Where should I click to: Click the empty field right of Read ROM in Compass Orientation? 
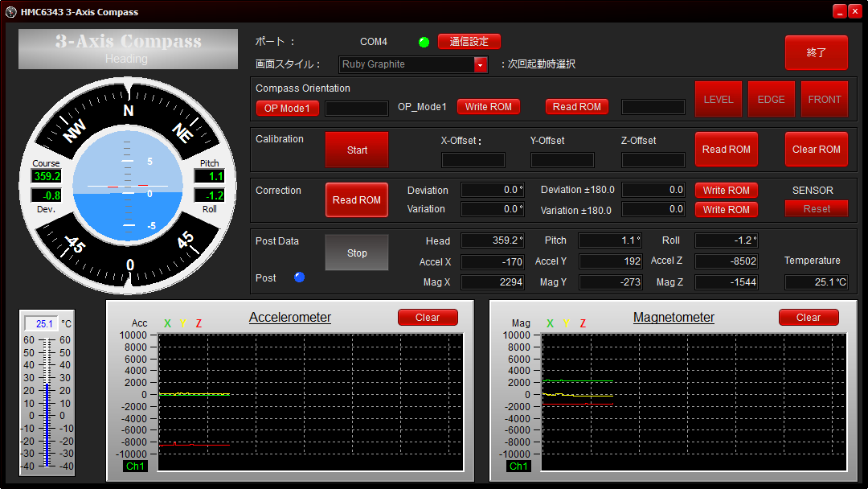click(653, 107)
